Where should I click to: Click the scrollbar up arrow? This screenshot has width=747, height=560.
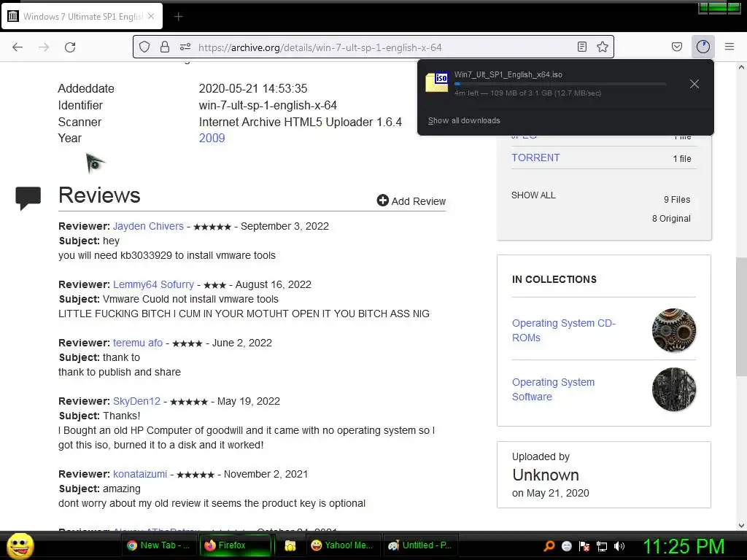[741, 67]
